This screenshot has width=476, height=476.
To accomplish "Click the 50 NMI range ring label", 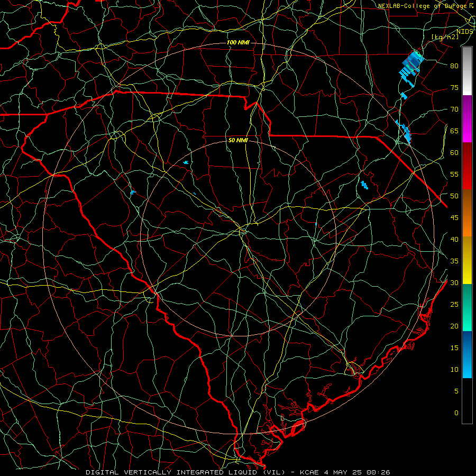I will pos(238,140).
